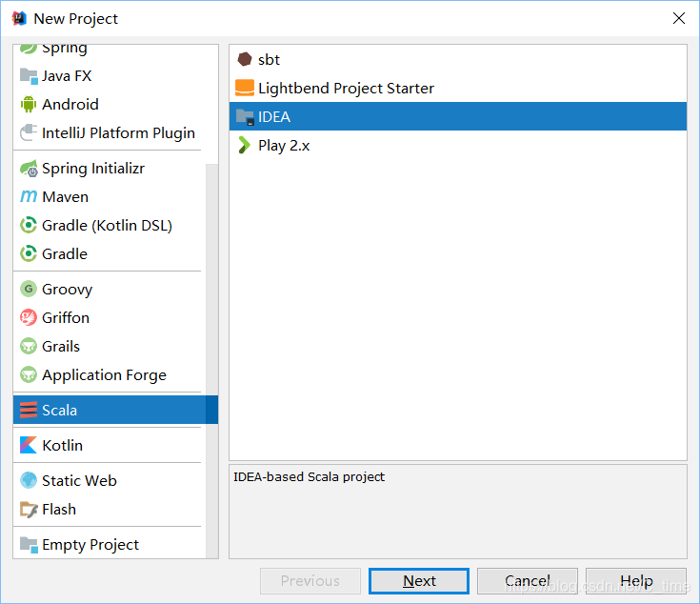Viewport: 700px width, 604px height.
Task: Click the Gradle icon
Action: [x=29, y=254]
